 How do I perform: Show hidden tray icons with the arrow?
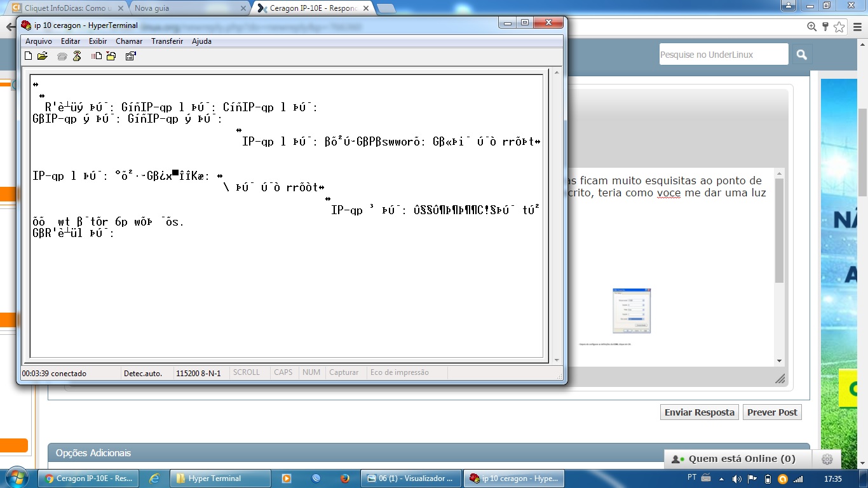[x=721, y=478]
